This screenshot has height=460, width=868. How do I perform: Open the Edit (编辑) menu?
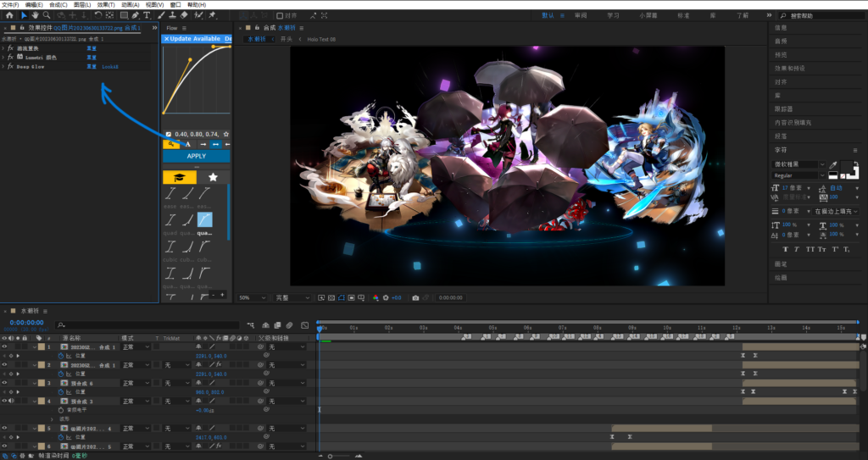[x=34, y=5]
